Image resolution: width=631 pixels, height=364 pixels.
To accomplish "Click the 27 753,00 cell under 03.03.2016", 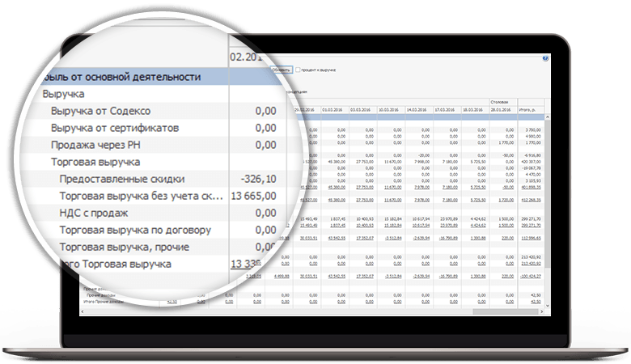I will click(365, 162).
